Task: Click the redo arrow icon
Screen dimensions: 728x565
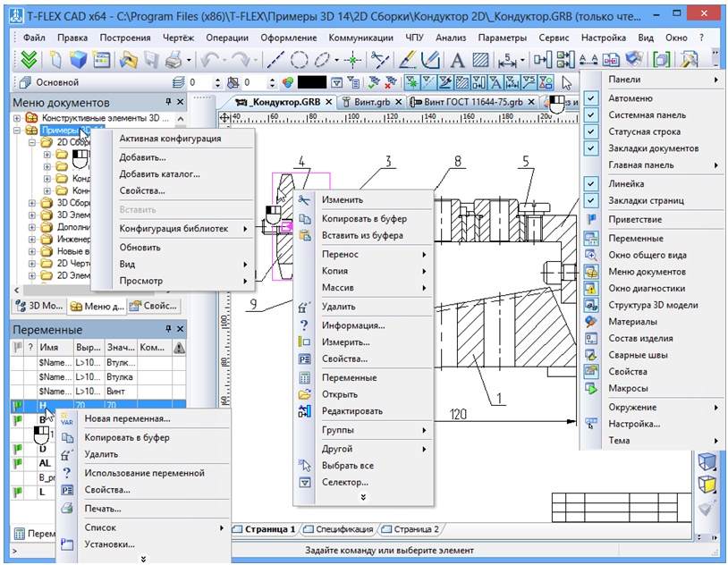Action: [x=241, y=59]
